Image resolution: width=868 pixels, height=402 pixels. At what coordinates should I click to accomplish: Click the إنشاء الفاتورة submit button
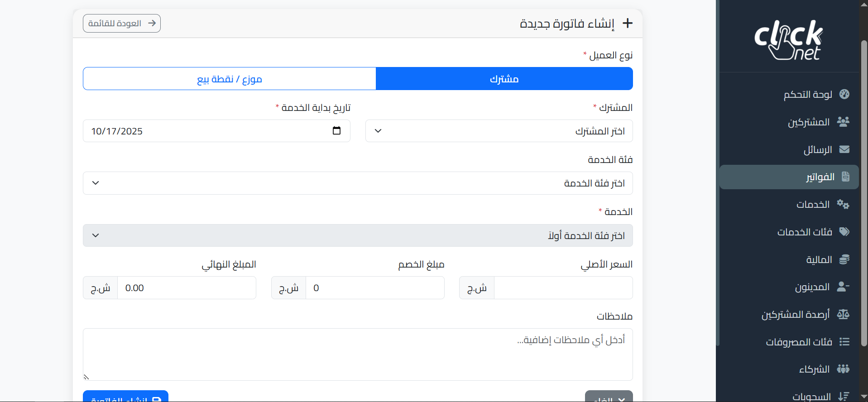pos(125,397)
